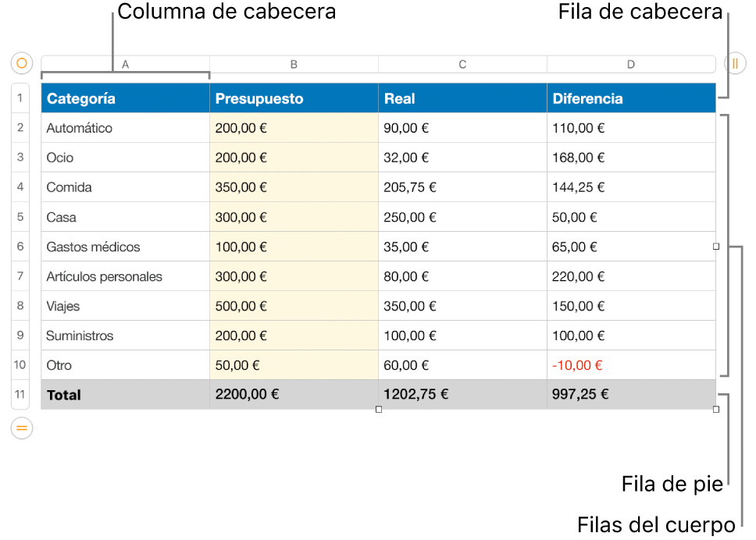Select the 2200,00 € total cell
Viewport: 756px width, 540px height.
coord(294,395)
